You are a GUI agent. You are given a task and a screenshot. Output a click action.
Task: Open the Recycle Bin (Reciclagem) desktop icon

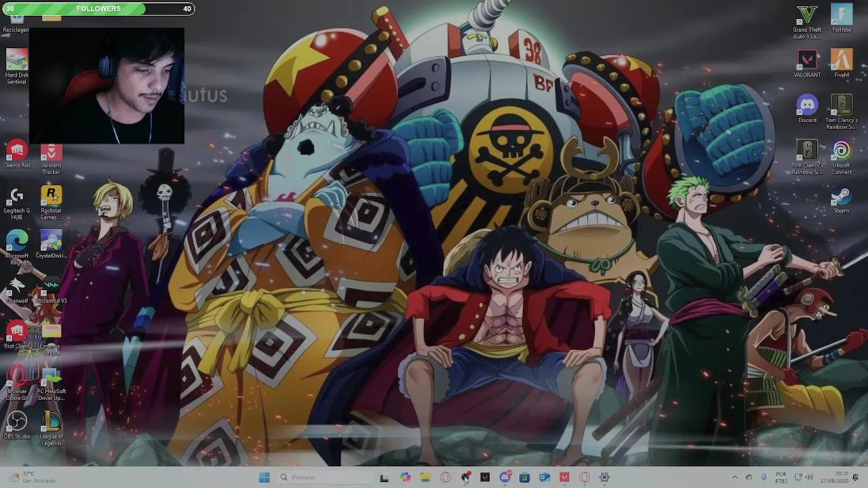pos(16,24)
